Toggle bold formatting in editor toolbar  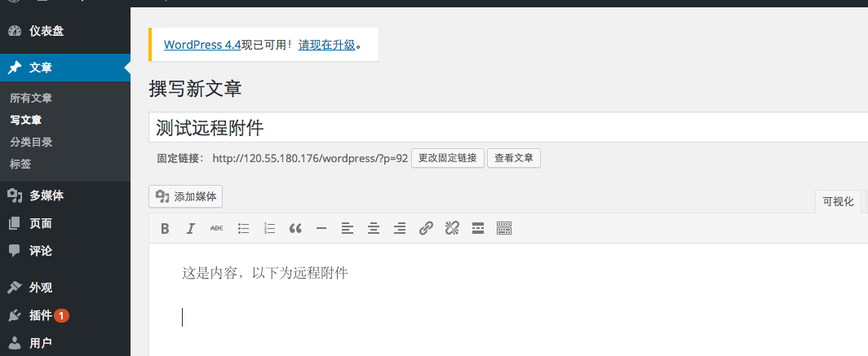coord(165,228)
